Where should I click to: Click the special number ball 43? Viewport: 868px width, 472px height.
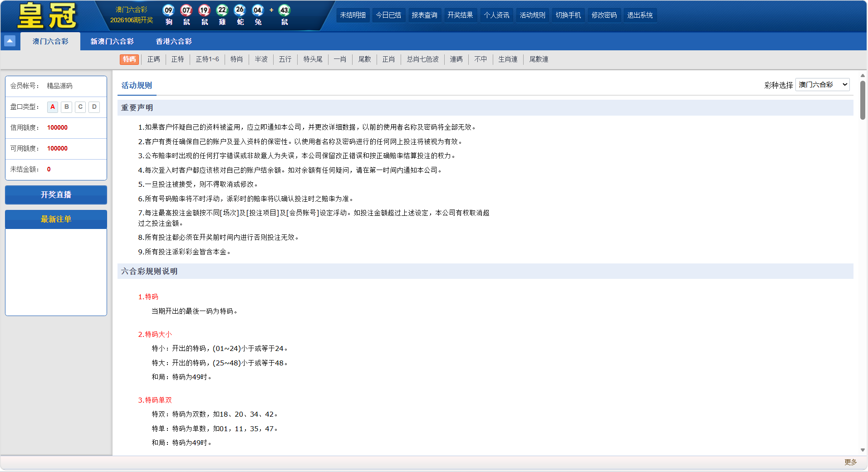284,10
